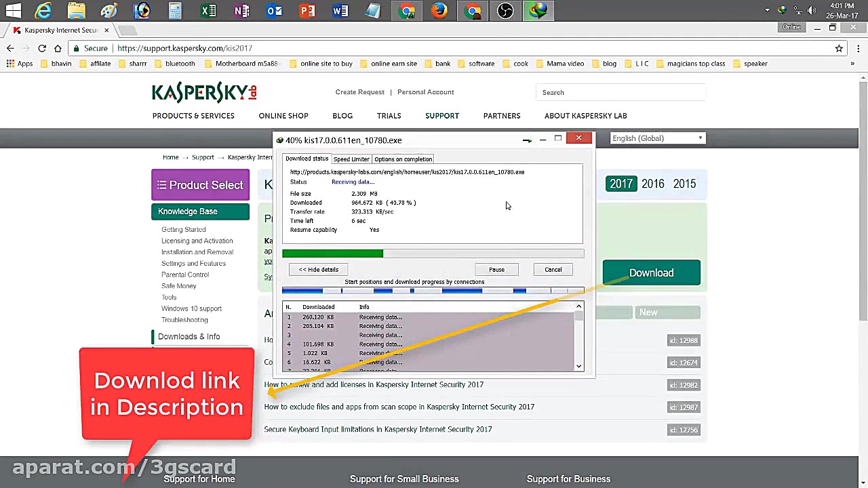This screenshot has height=488, width=868.
Task: Click the Kaspersky Lab logo
Action: pos(203,93)
